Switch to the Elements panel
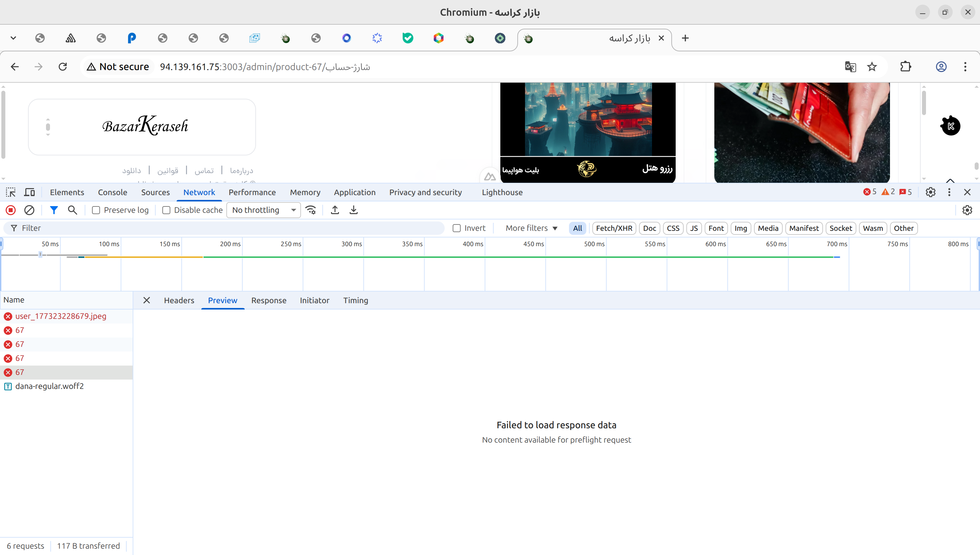 67,192
